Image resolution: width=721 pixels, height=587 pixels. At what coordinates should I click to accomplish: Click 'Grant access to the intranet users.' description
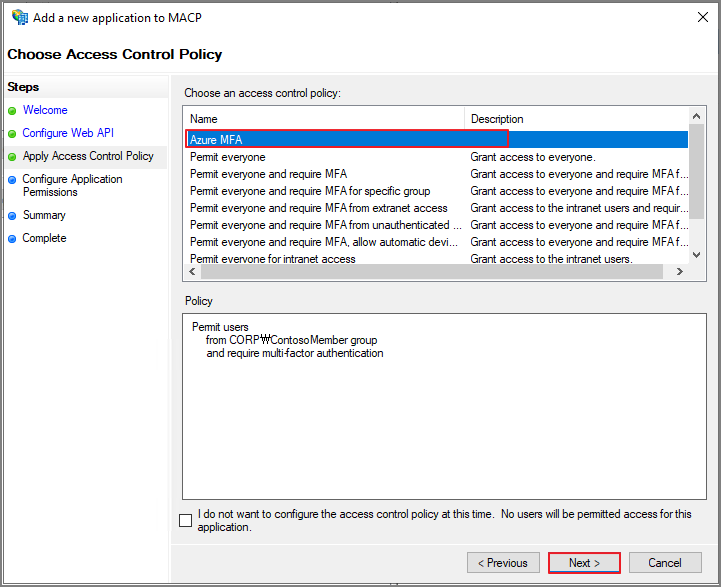551,259
